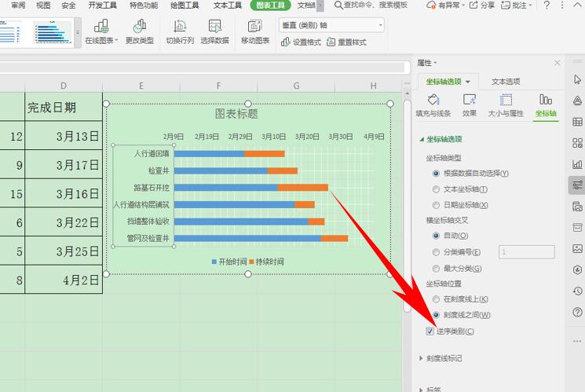Click the 批注 comment button
The image size is (585, 392).
pos(516,5)
